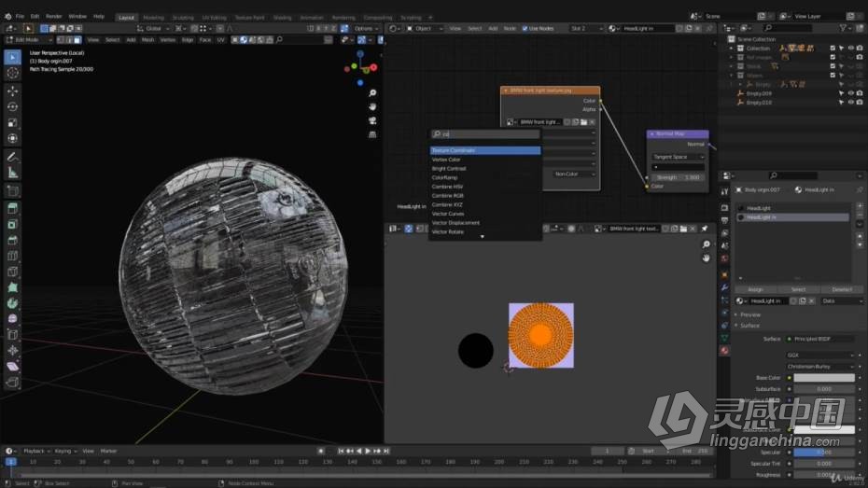Screen dimensions: 868x488
Task: Click the Deselect button in material slots
Action: tap(842, 289)
